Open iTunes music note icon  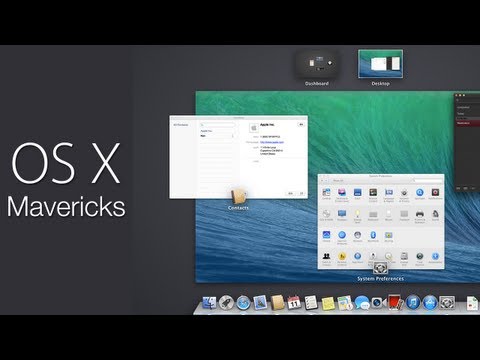tap(413, 303)
